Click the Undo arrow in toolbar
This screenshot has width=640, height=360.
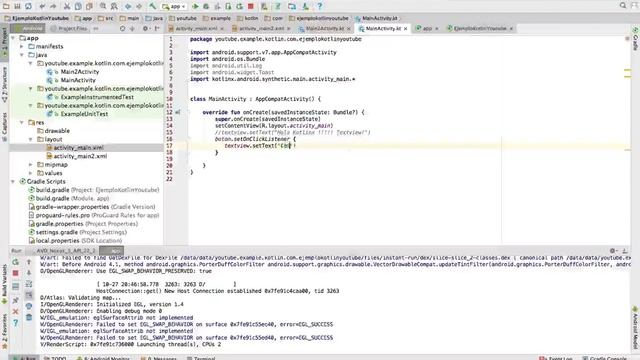(42, 6)
